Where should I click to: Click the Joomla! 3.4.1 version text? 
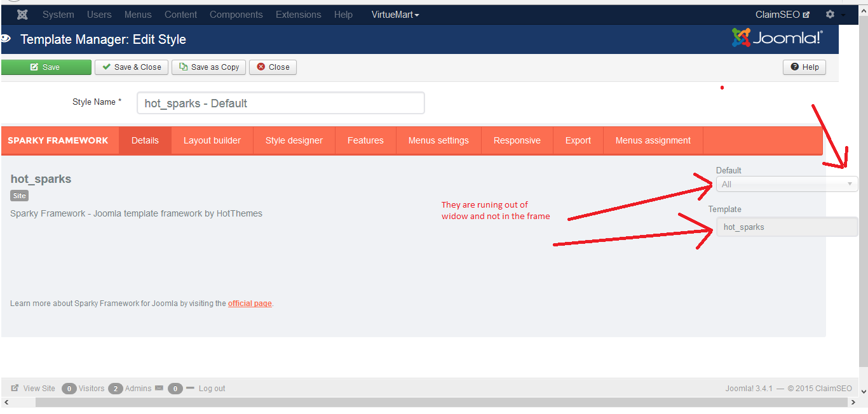pos(749,388)
